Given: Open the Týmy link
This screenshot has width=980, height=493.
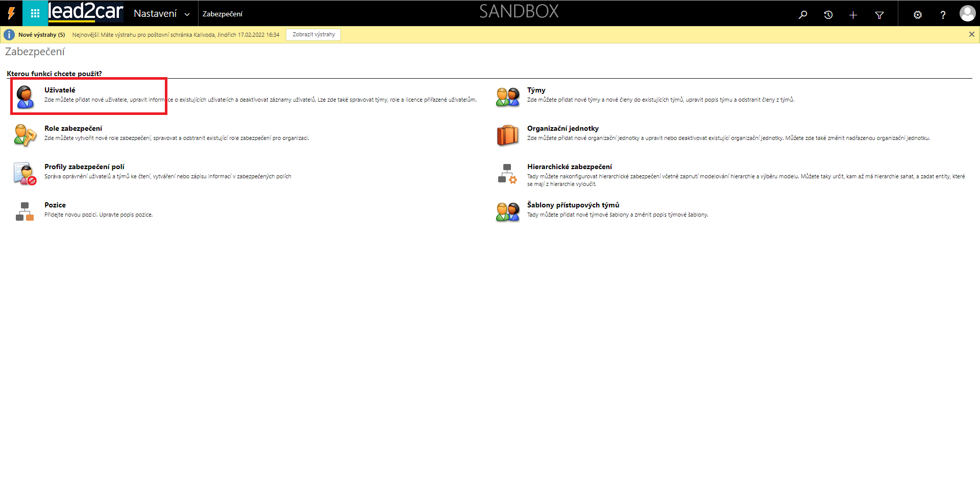Looking at the screenshot, I should (x=536, y=90).
